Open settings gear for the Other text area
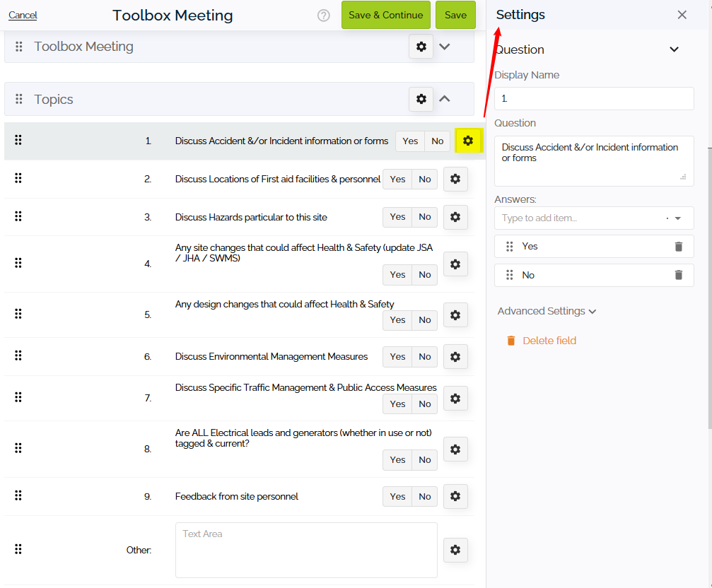This screenshot has width=712, height=588. [455, 550]
